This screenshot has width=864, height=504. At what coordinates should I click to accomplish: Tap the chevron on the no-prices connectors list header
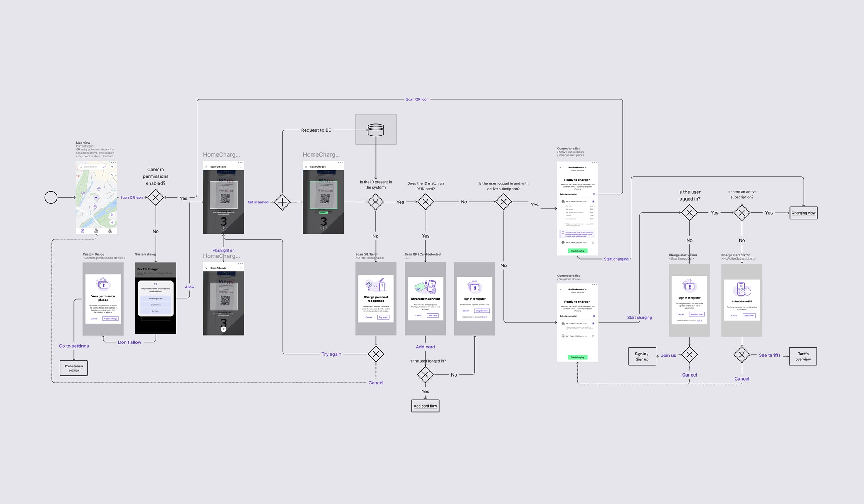tap(560, 289)
